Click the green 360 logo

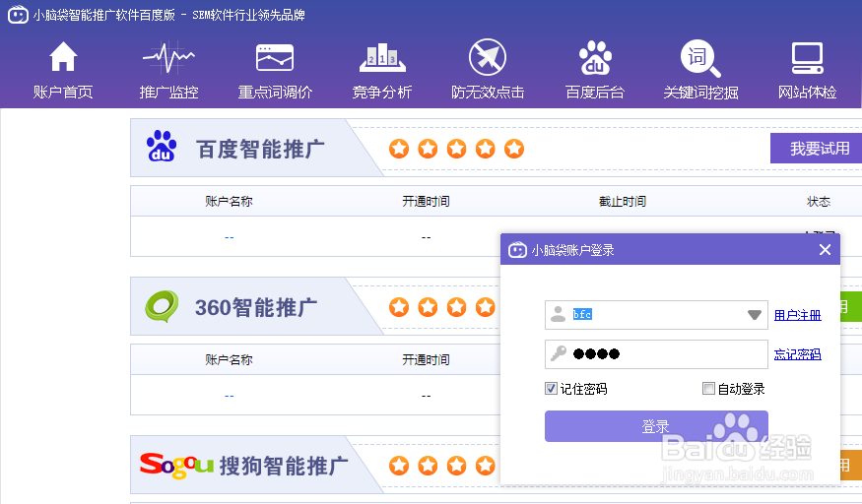[x=162, y=306]
